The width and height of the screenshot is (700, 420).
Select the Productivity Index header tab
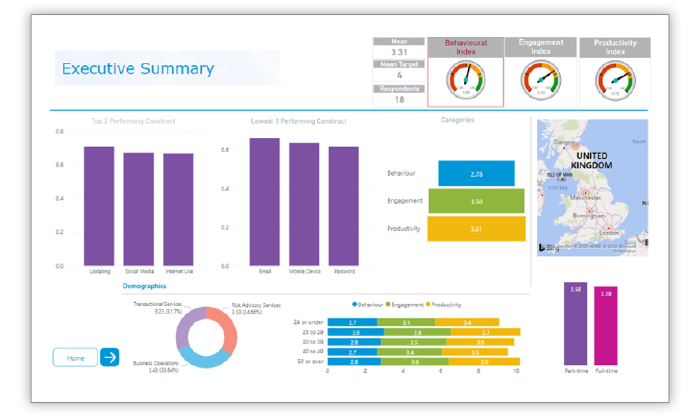tap(615, 48)
